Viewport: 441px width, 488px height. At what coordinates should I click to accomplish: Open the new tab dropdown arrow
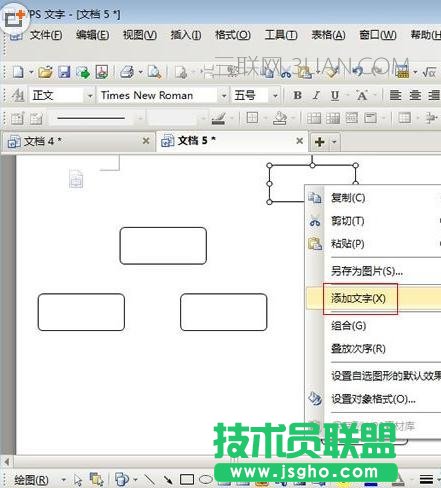pos(334,142)
